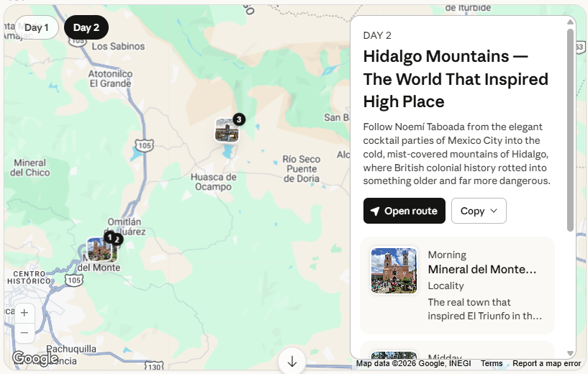
Task: Click the down arrow button below the map
Action: 291,361
